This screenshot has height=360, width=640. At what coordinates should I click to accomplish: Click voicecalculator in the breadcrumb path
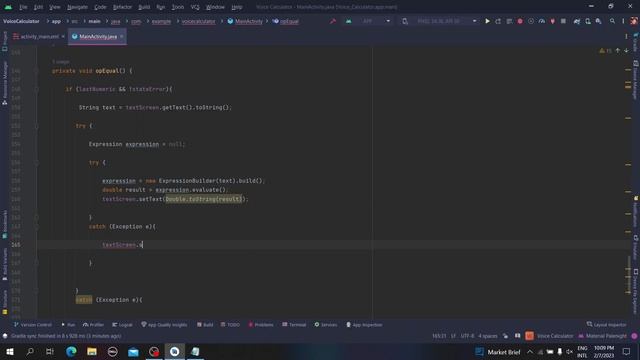[198, 21]
